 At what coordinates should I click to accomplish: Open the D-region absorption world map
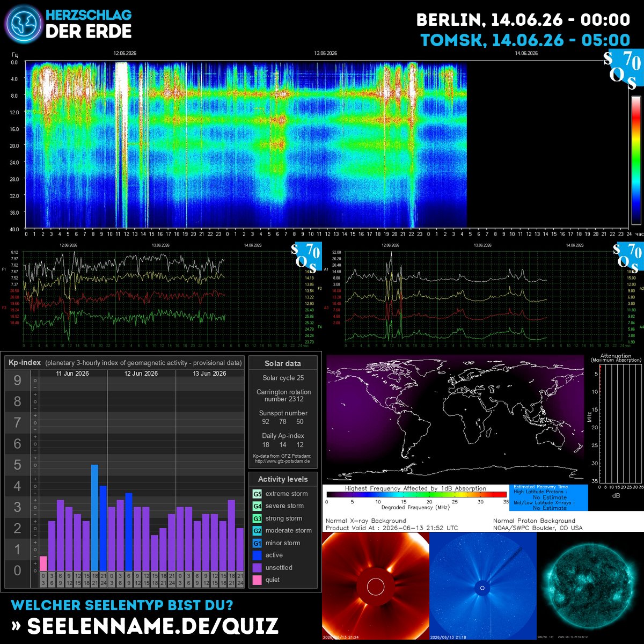pyautogui.click(x=455, y=418)
